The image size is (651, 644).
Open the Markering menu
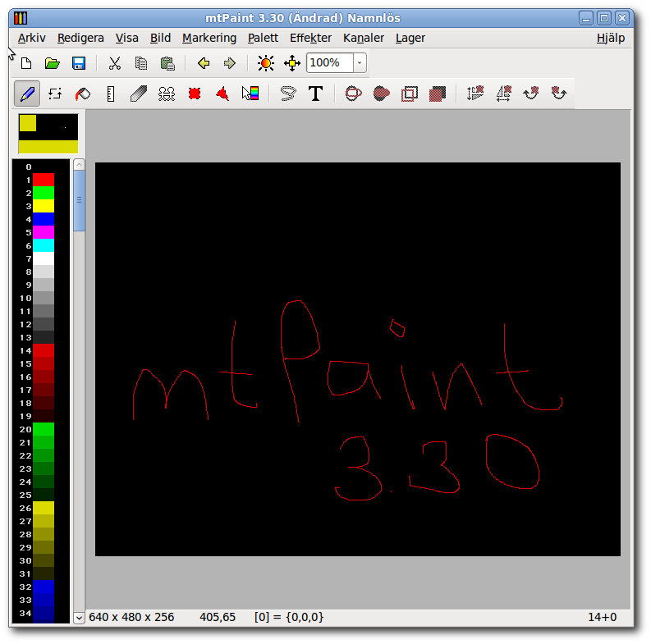click(x=209, y=39)
